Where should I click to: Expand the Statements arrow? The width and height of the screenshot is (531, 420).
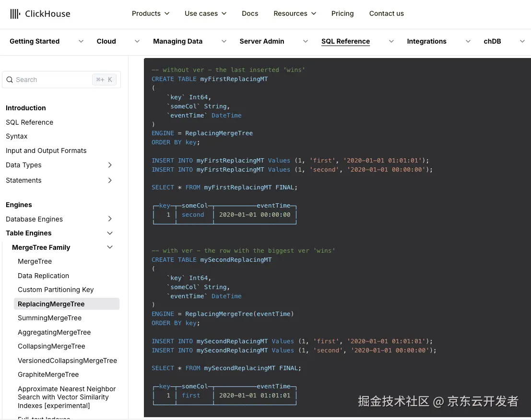pos(110,180)
